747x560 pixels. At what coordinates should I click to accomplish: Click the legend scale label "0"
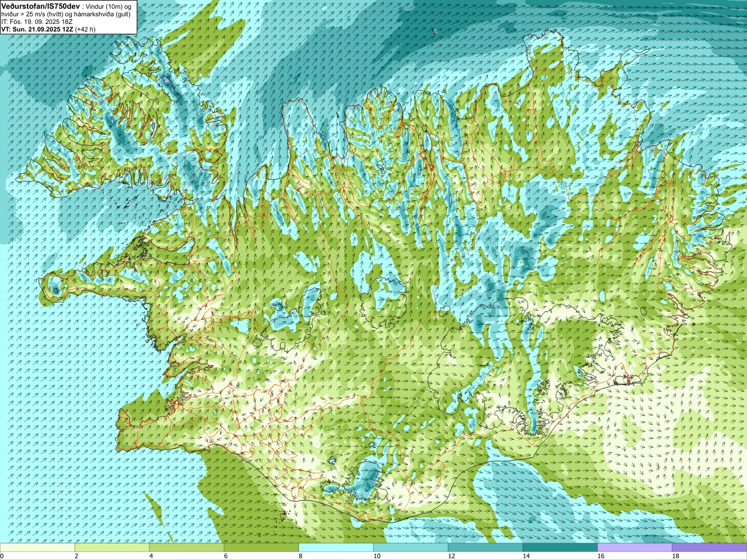[2, 556]
